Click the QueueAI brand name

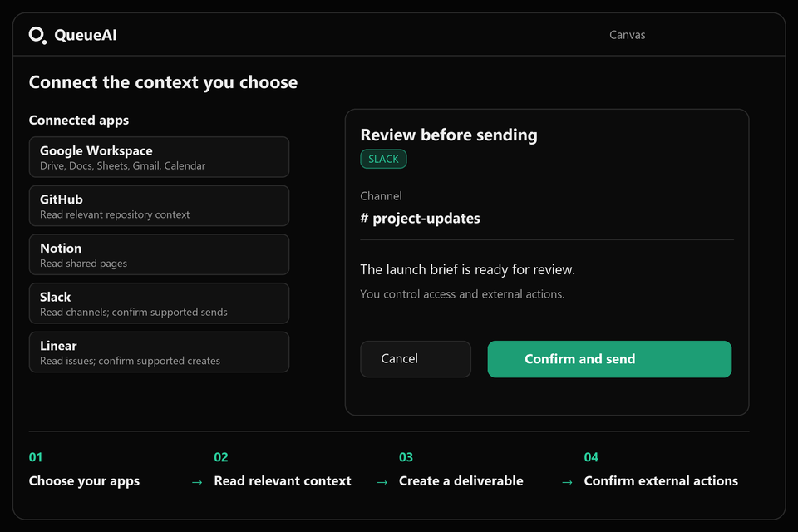pos(86,35)
